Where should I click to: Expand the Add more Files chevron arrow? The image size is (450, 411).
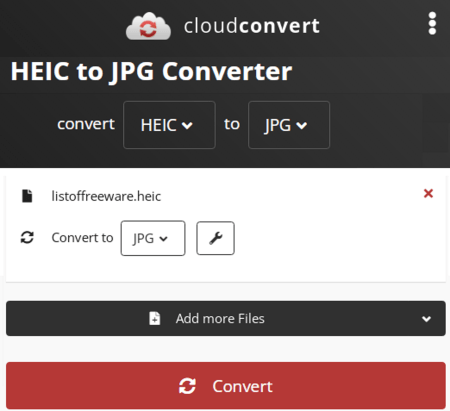[426, 319]
